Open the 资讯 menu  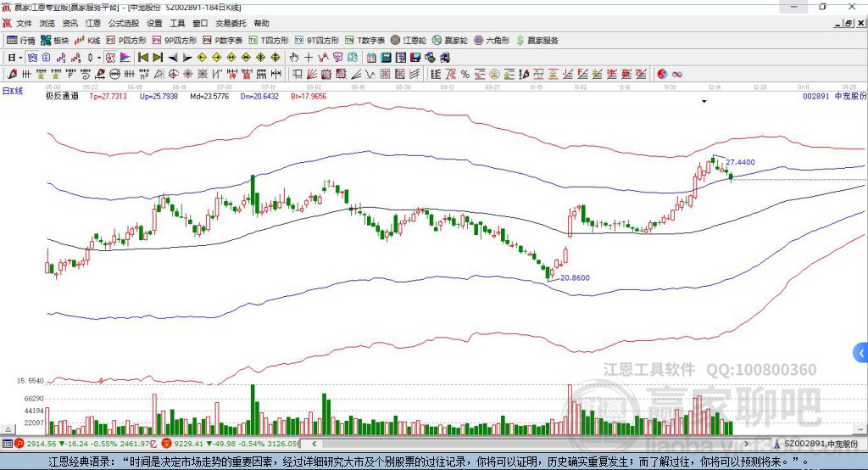point(70,23)
